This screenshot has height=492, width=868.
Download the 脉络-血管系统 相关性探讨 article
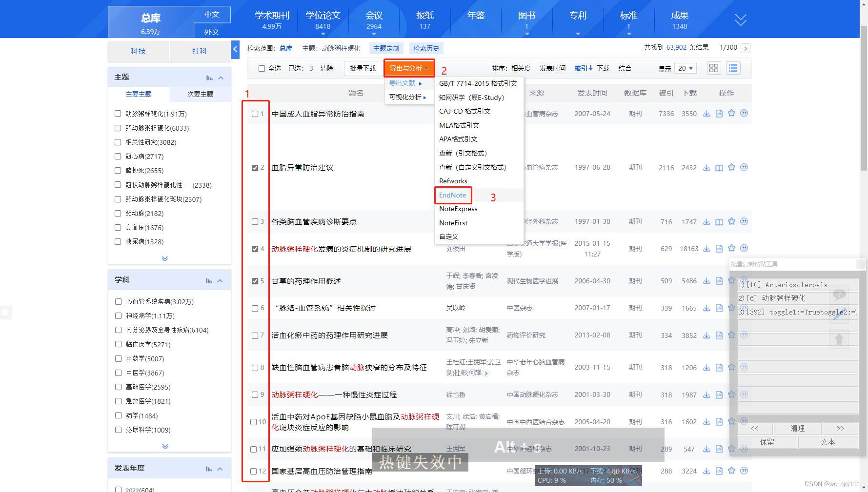[707, 308]
